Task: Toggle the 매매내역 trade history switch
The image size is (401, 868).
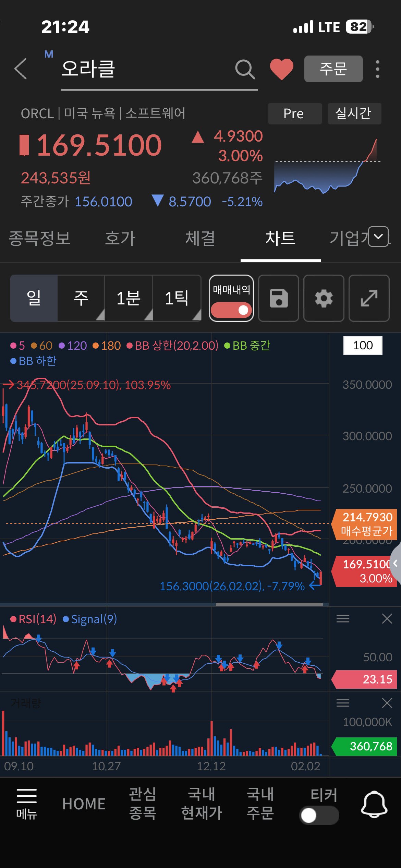Action: [x=231, y=310]
